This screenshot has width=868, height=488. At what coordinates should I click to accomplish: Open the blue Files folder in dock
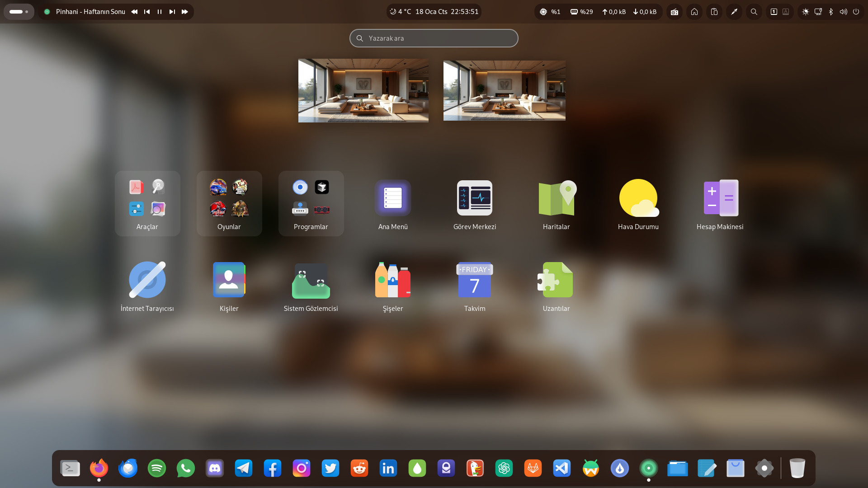pos(678,468)
